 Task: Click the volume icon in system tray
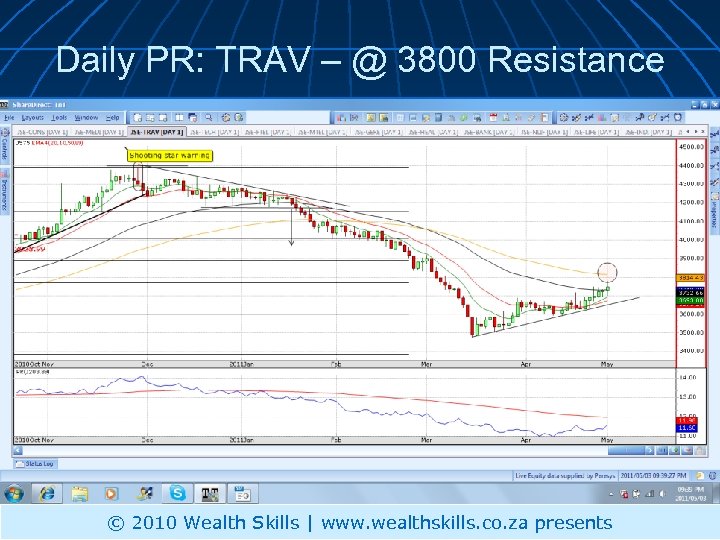662,494
